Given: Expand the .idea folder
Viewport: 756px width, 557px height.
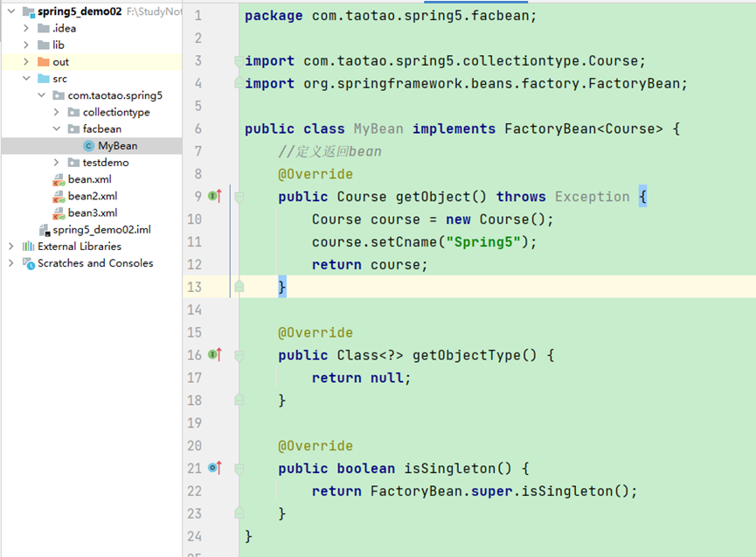Looking at the screenshot, I should pyautogui.click(x=25, y=29).
